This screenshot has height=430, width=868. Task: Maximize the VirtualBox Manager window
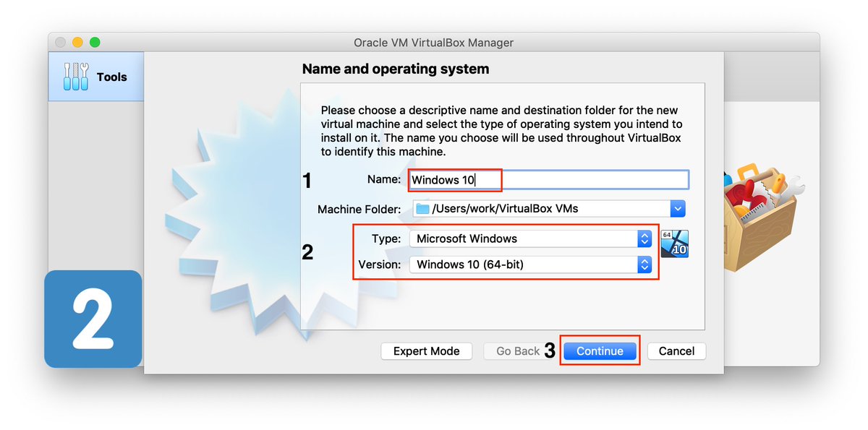[95, 43]
